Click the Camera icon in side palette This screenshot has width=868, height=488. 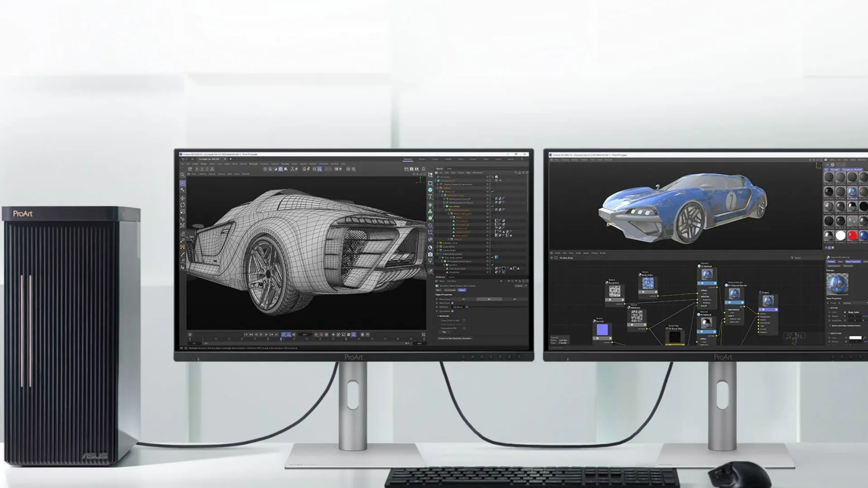click(x=430, y=254)
